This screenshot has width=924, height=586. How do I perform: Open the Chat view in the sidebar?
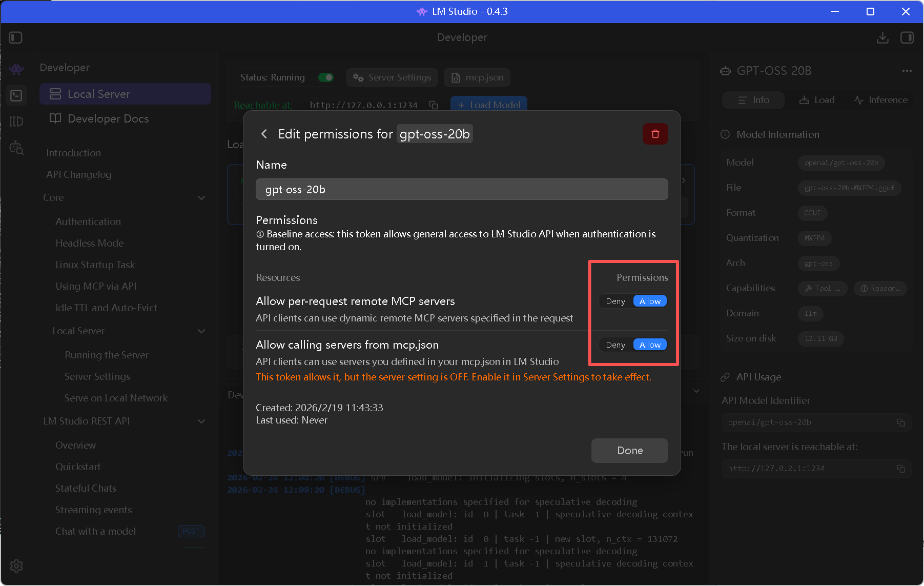click(x=16, y=69)
